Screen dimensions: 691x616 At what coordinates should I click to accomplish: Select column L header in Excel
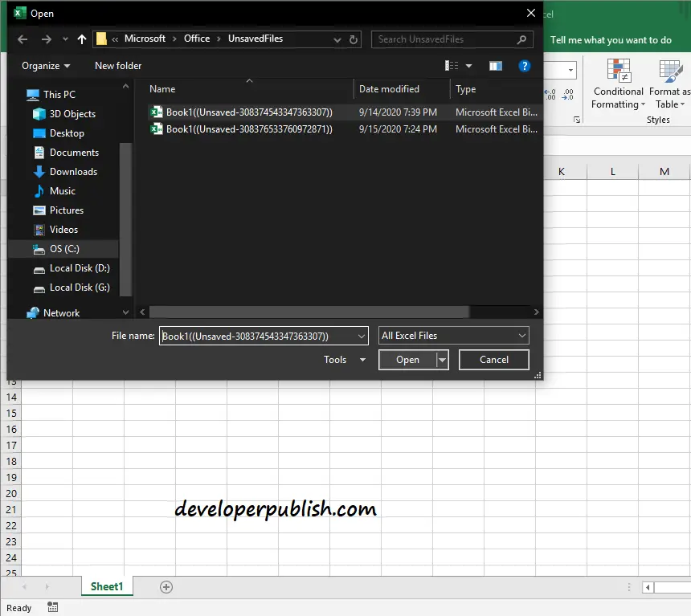[612, 172]
